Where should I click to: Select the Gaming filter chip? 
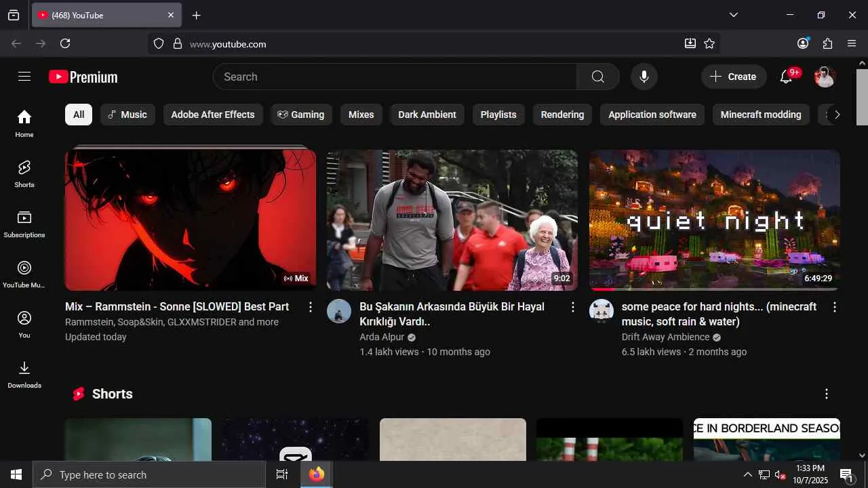[x=301, y=115]
